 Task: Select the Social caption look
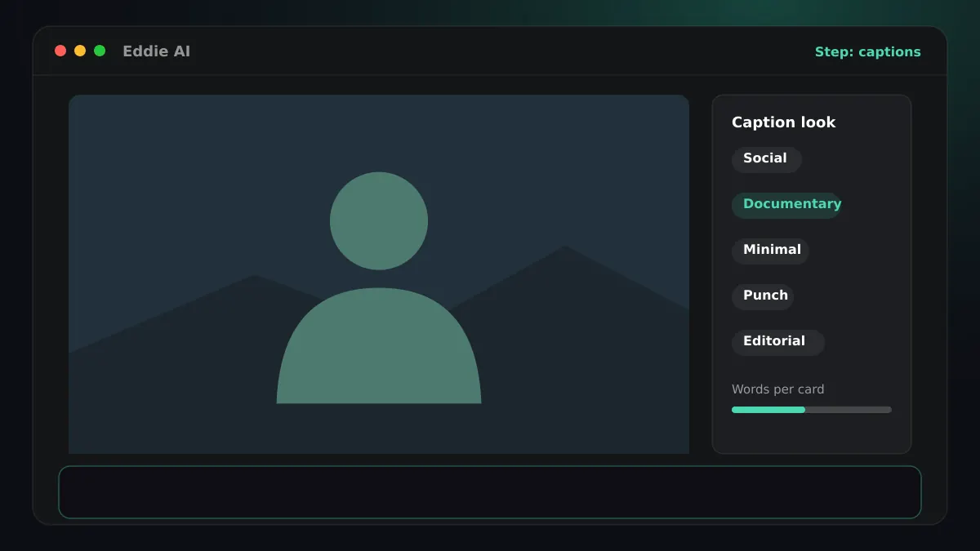(766, 159)
